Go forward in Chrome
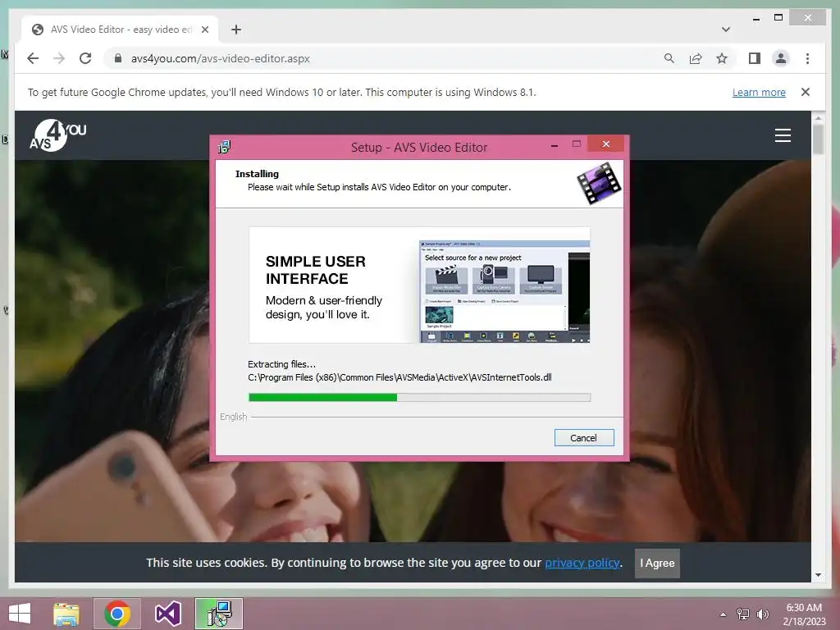 tap(59, 58)
